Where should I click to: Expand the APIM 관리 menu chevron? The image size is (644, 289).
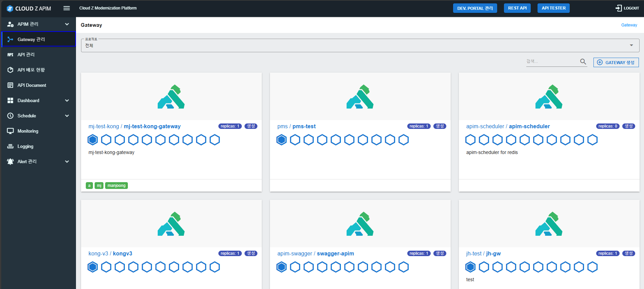coord(67,24)
